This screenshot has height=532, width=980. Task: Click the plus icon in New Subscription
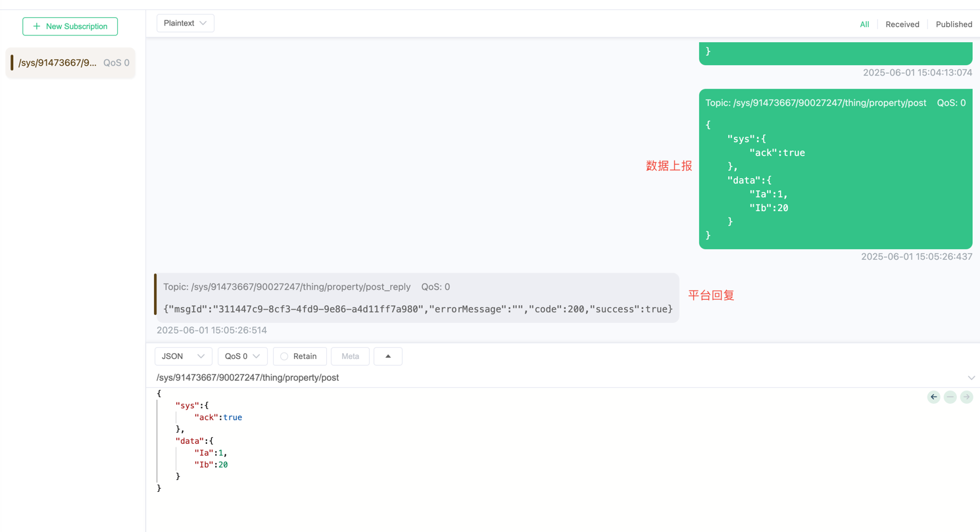pos(37,26)
